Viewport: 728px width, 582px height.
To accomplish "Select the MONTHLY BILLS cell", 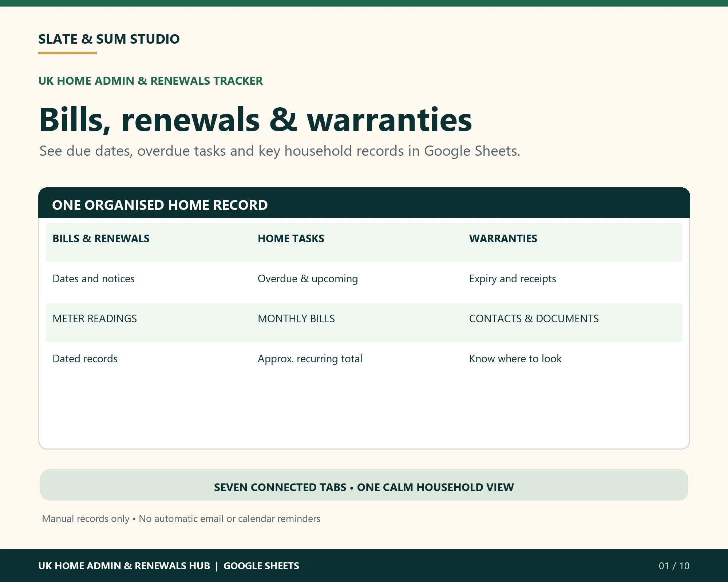I will point(296,319).
